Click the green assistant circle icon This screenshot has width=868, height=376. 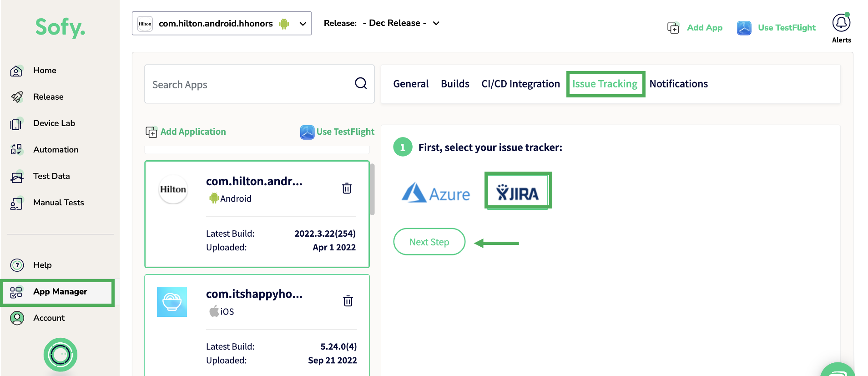[61, 355]
